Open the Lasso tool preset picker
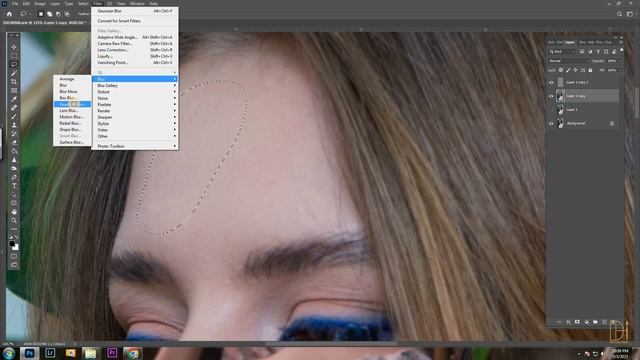This screenshot has height=360, width=640. pos(25,14)
